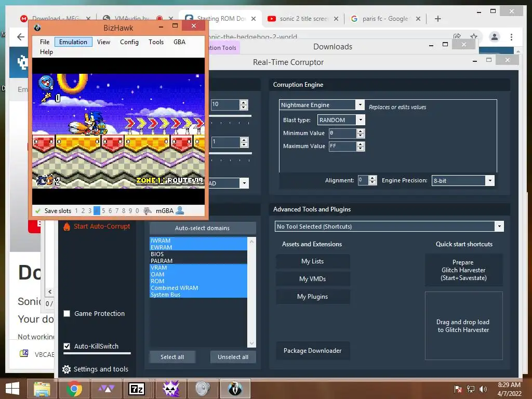Open the Emulation menu
Viewport: 532px width, 399px height.
pyautogui.click(x=73, y=42)
